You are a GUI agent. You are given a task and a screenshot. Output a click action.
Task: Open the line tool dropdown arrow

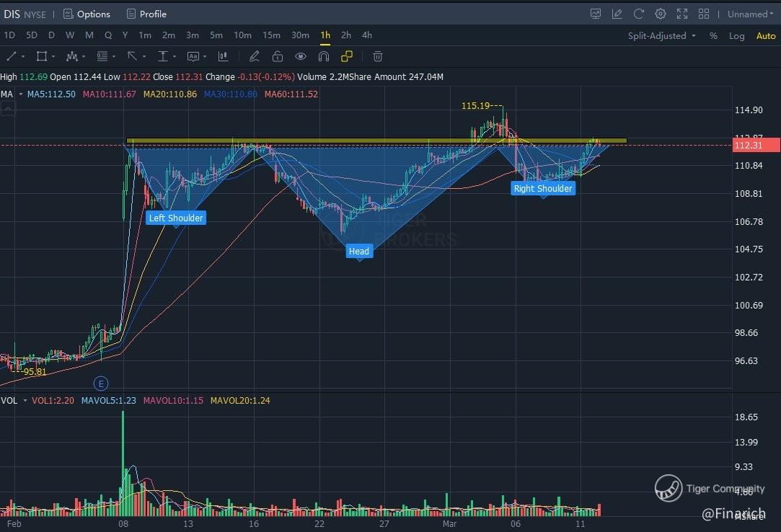[x=23, y=57]
